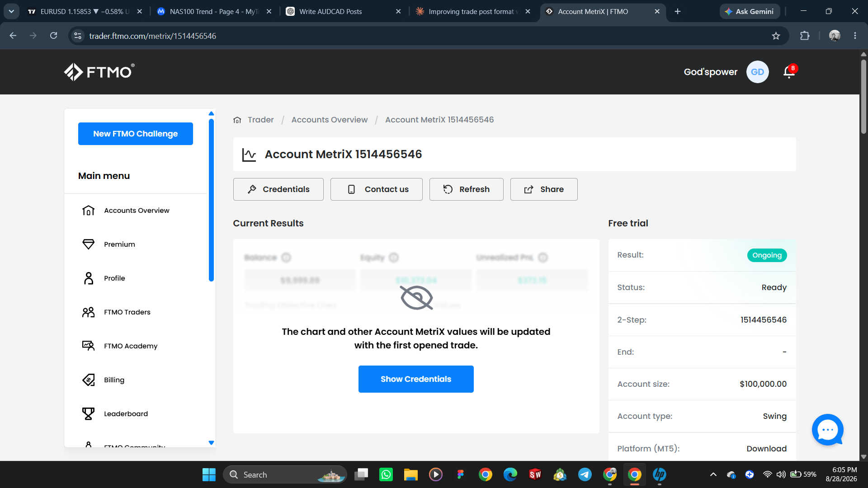Open a new browser tab

click(x=677, y=11)
